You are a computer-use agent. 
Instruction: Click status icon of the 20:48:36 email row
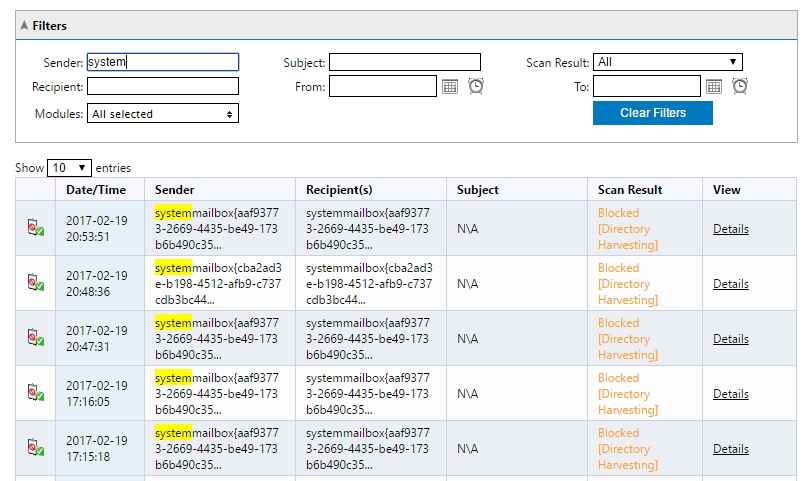[36, 283]
